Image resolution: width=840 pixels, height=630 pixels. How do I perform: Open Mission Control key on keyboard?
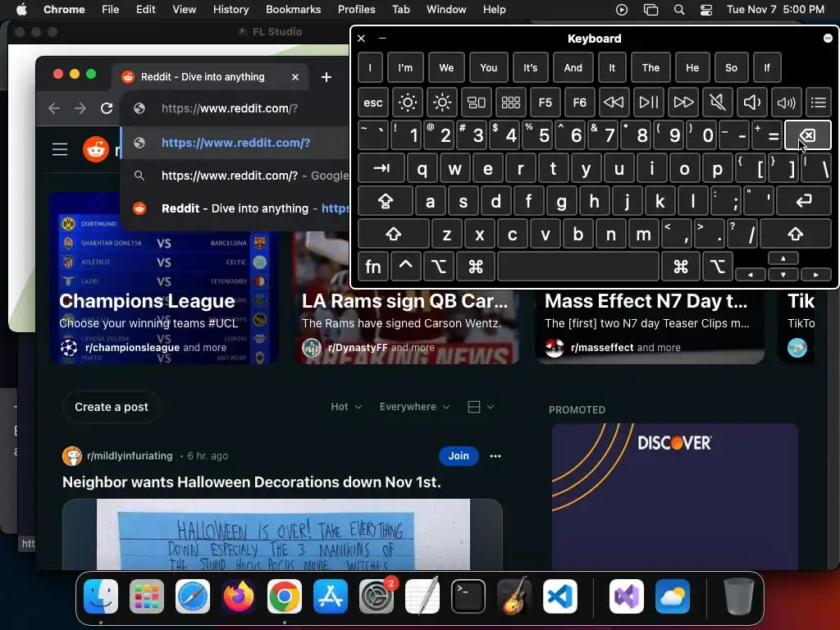(477, 102)
